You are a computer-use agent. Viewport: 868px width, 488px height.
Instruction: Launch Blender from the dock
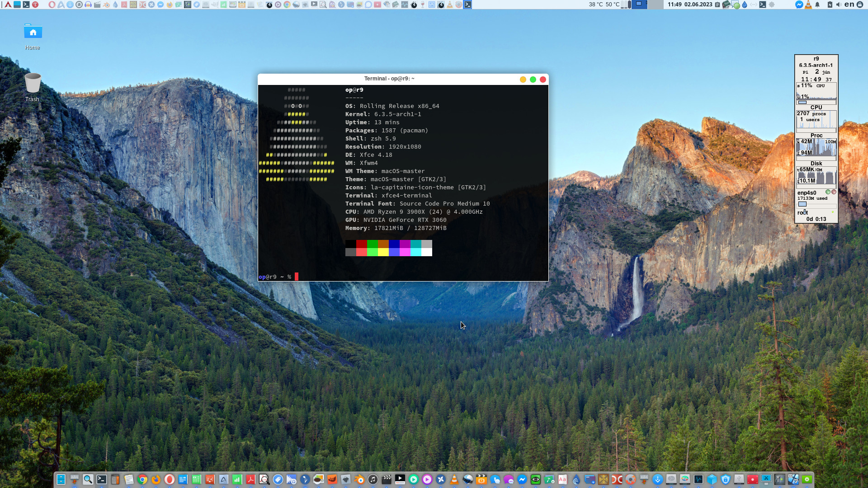(x=359, y=479)
